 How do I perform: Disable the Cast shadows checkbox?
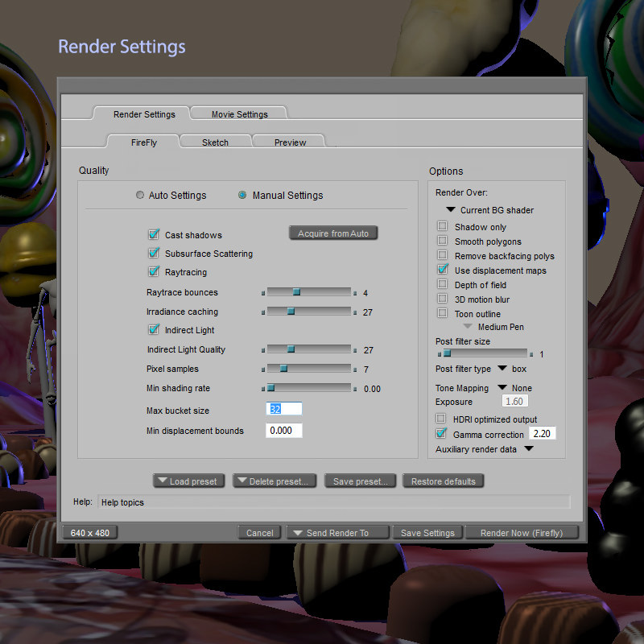154,234
